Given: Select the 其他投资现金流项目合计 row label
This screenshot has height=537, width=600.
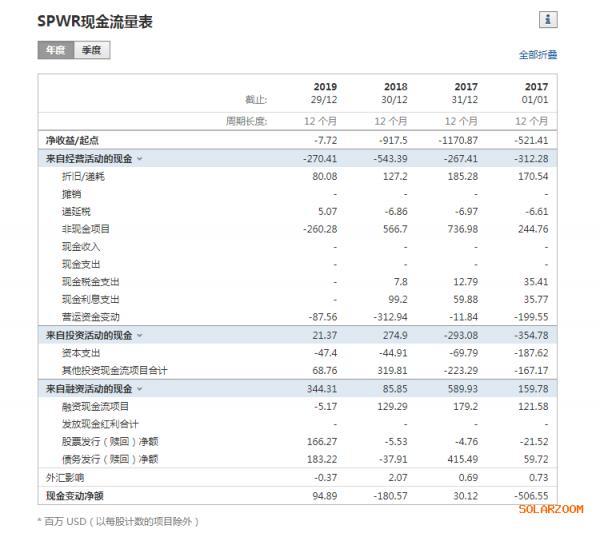Looking at the screenshot, I should [x=115, y=371].
